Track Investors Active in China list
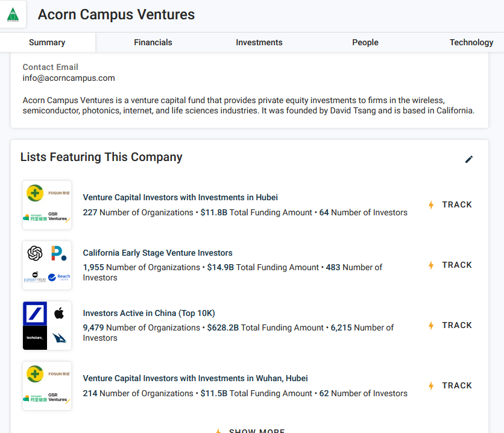 click(x=450, y=325)
